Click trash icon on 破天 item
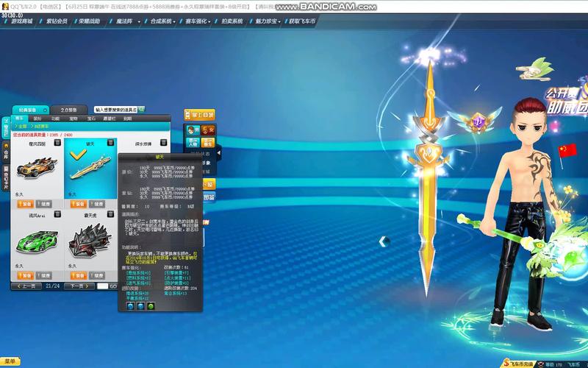Image resolution: width=588 pixels, height=368 pixels. [x=110, y=143]
